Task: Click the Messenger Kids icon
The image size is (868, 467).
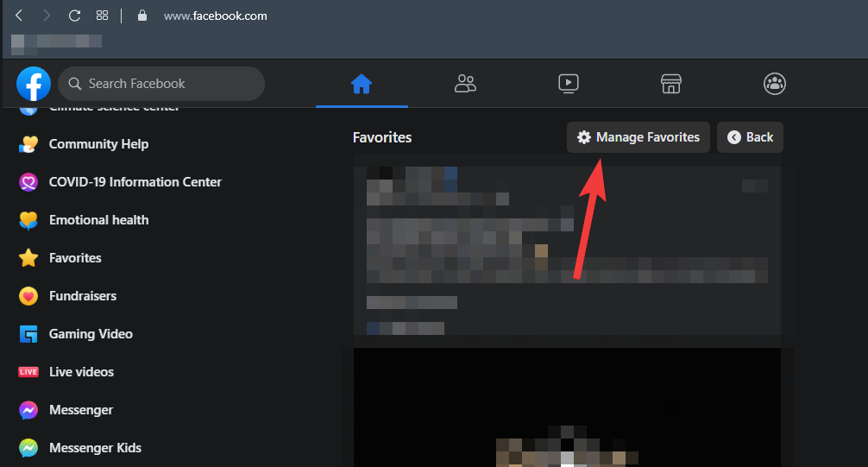Action: coord(28,448)
